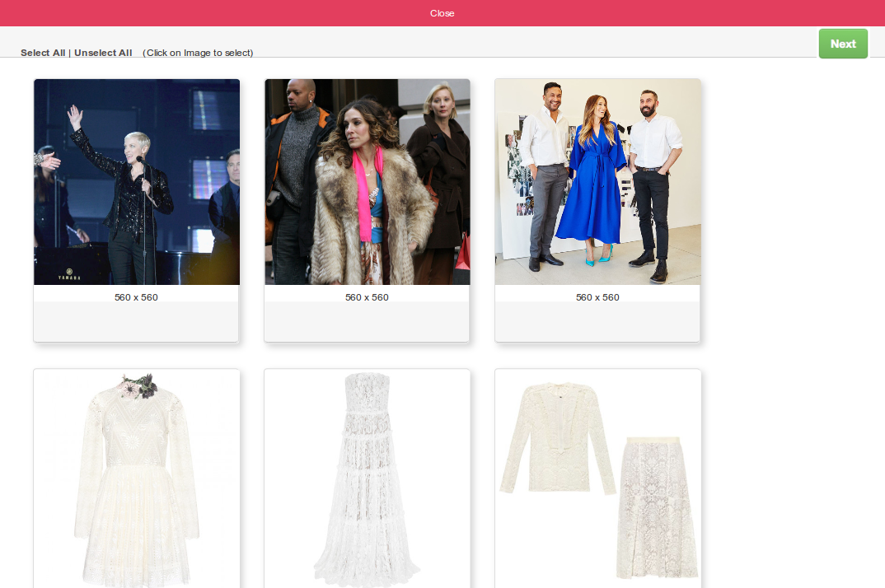This screenshot has height=588, width=885.
Task: Select the lace blouse and skirt image
Action: (x=597, y=478)
